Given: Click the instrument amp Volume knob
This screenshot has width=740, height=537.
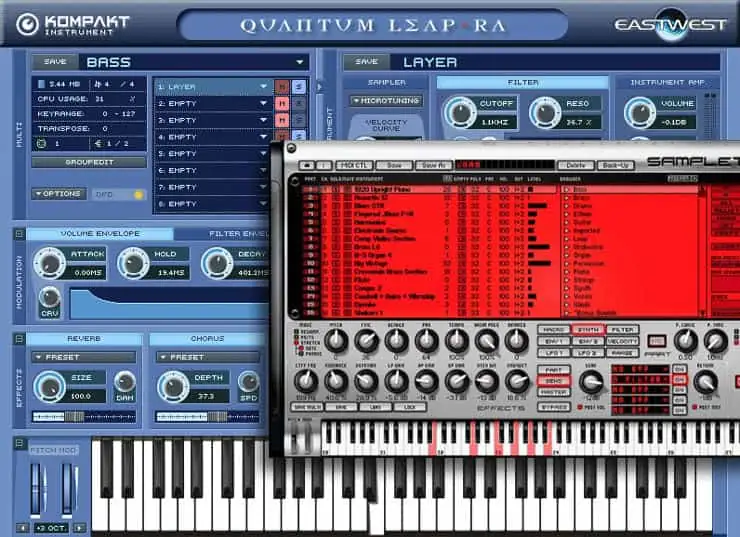Looking at the screenshot, I should tap(640, 113).
